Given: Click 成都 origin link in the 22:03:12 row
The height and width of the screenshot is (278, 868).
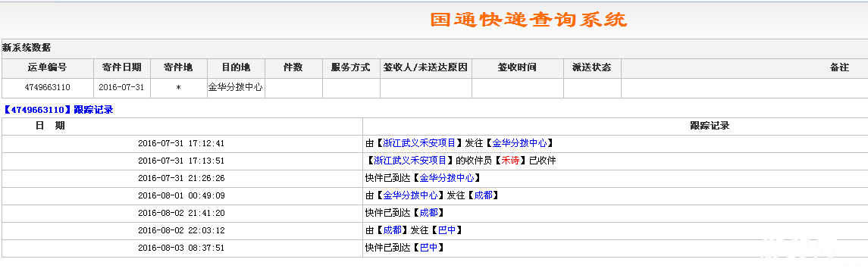Looking at the screenshot, I should (393, 230).
